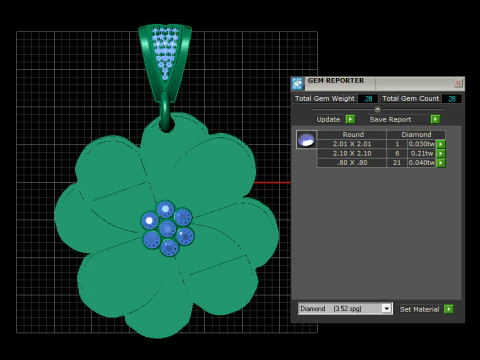The image size is (480, 360).
Task: Click the green Save Report arrow
Action: 435,119
